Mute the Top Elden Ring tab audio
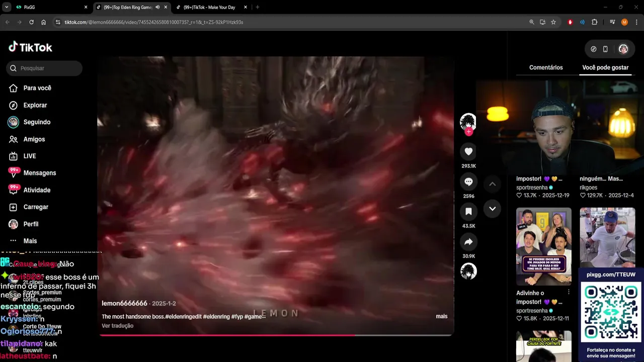This screenshot has width=644, height=362. 157,7
